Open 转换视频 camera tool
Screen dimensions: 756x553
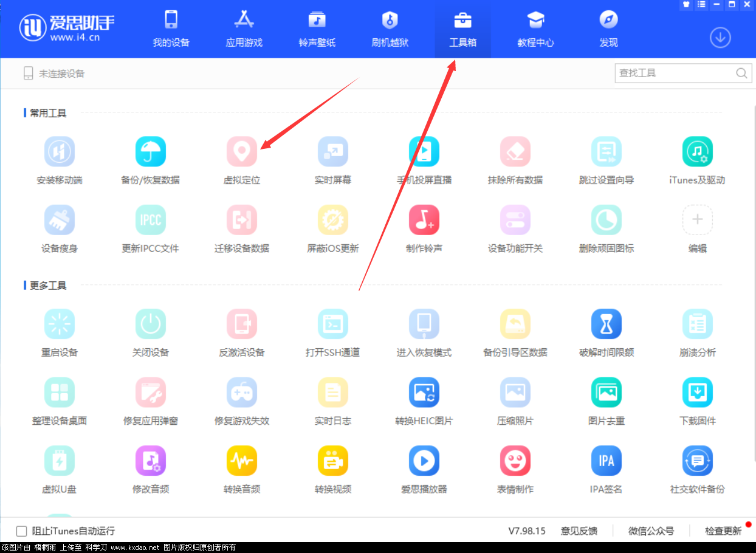[333, 461]
